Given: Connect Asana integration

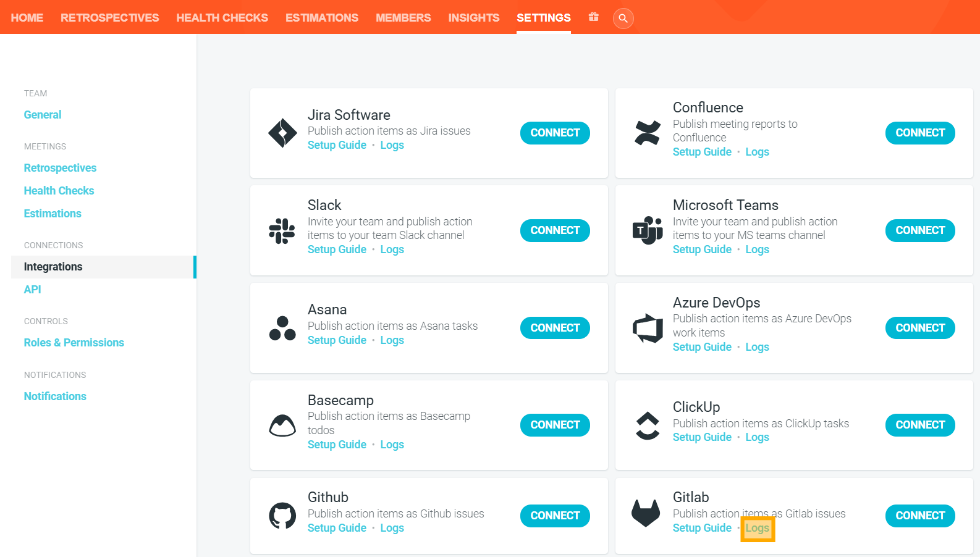Looking at the screenshot, I should tap(555, 328).
